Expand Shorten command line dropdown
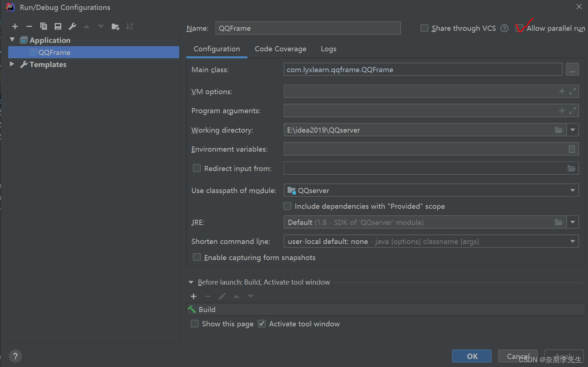This screenshot has width=588, height=367. pyautogui.click(x=431, y=241)
